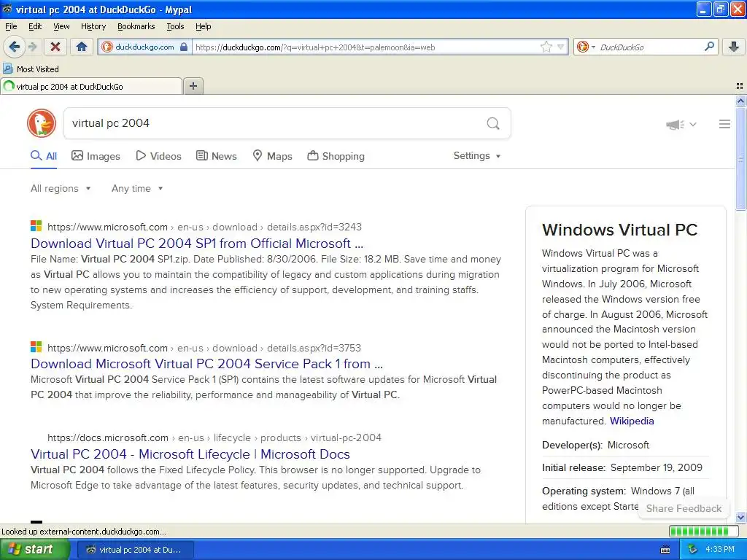Viewport: 747px width, 560px height.
Task: Select the virtual pc 2004 at DuckDuckGo tab
Action: [91, 86]
